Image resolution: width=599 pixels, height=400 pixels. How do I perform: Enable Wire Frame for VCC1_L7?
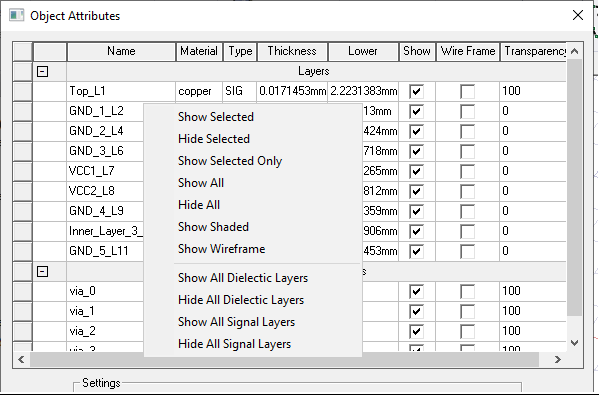468,172
